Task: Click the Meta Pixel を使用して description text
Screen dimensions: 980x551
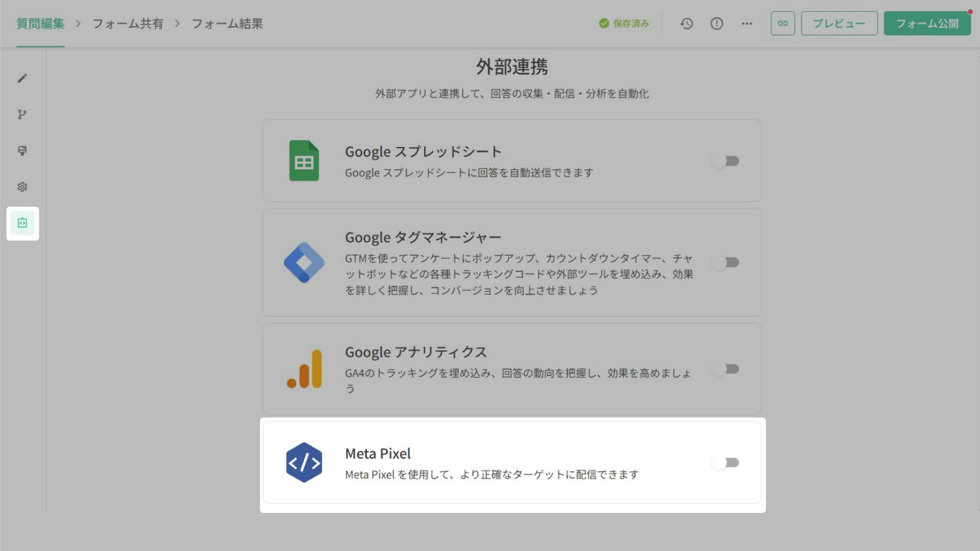Action: pos(492,474)
